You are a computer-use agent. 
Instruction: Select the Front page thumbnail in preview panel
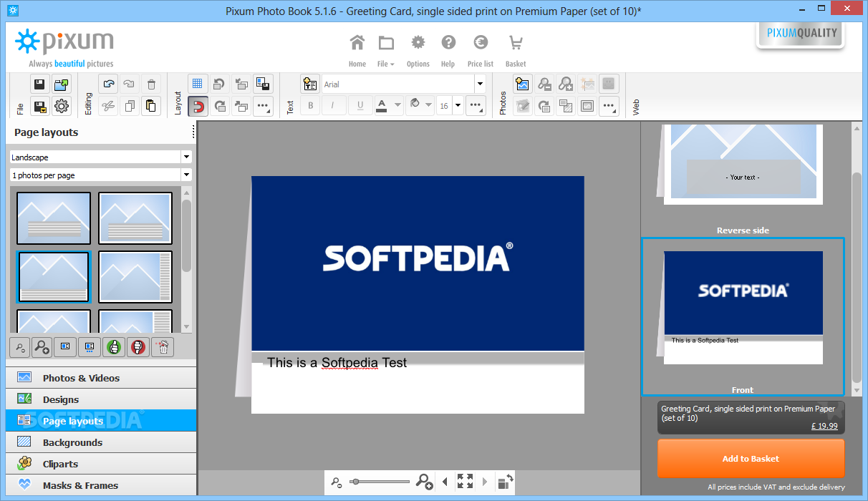tap(743, 317)
